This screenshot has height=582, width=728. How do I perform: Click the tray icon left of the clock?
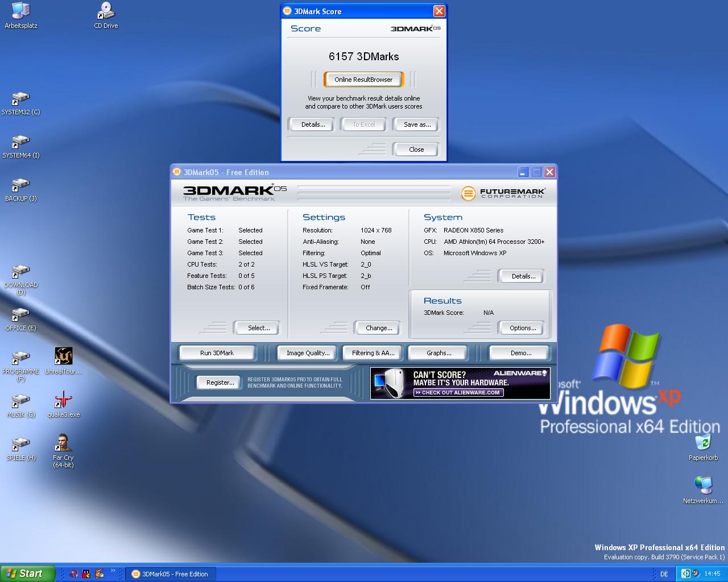tap(697, 574)
